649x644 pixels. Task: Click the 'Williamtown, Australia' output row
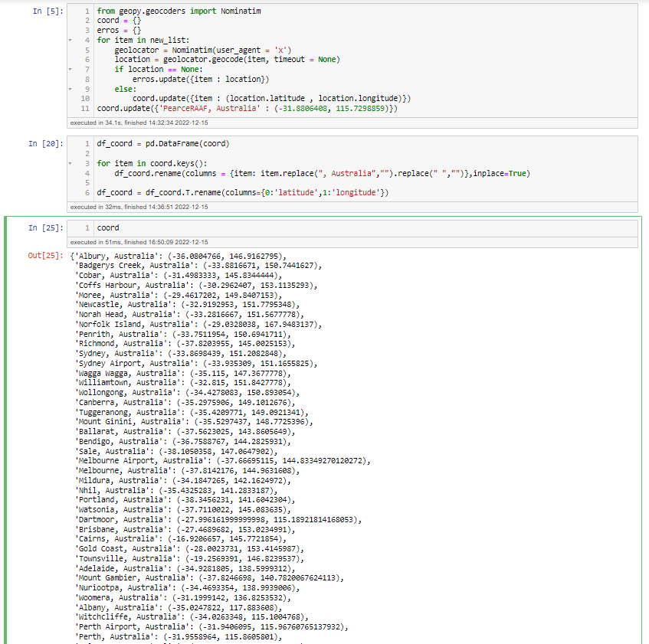[183, 383]
